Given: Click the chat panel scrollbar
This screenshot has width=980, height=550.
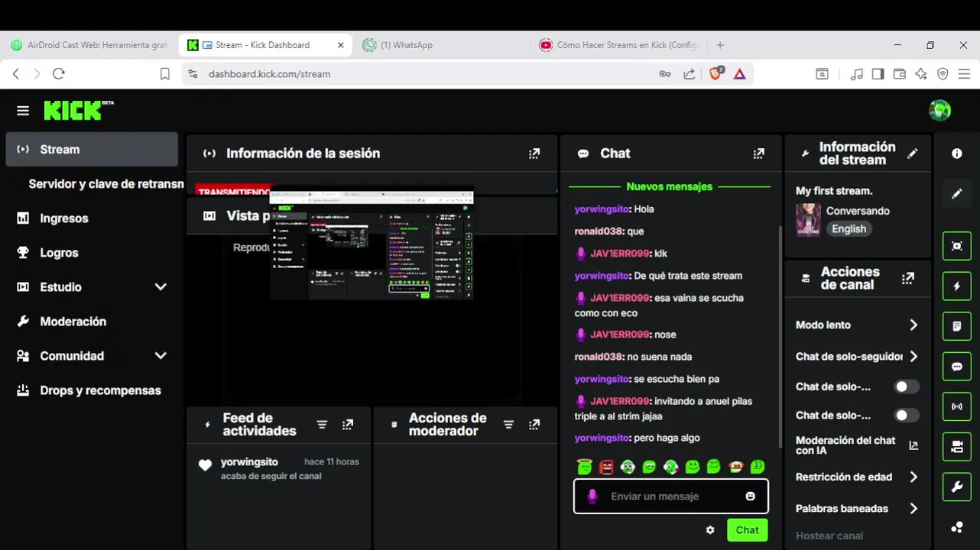Looking at the screenshot, I should (779, 336).
